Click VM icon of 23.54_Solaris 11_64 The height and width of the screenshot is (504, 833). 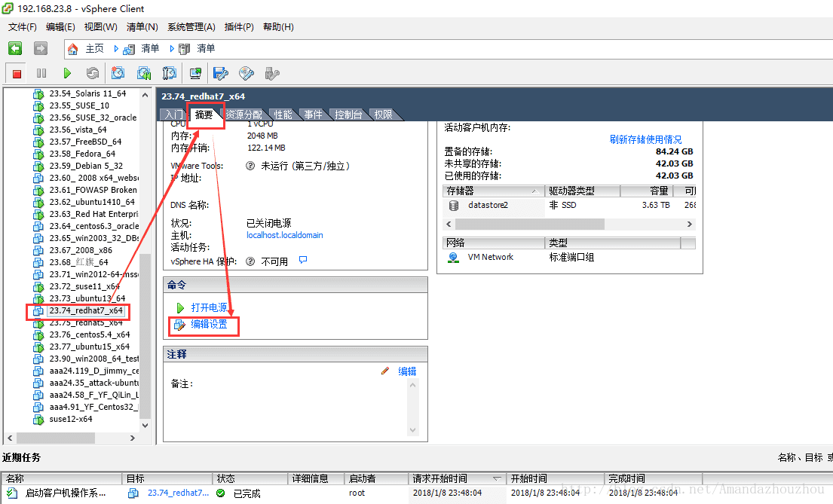[x=38, y=94]
